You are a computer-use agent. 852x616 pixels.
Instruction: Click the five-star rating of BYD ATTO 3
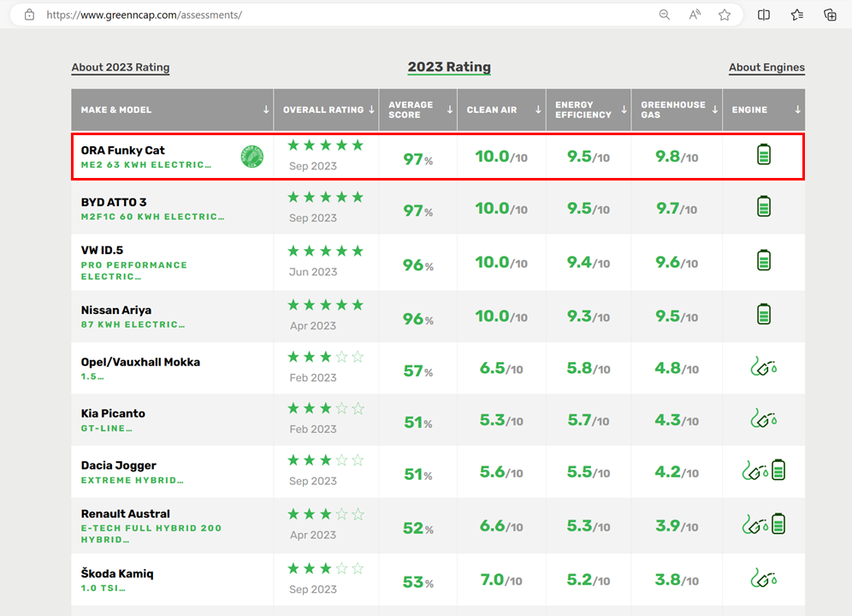click(x=325, y=197)
